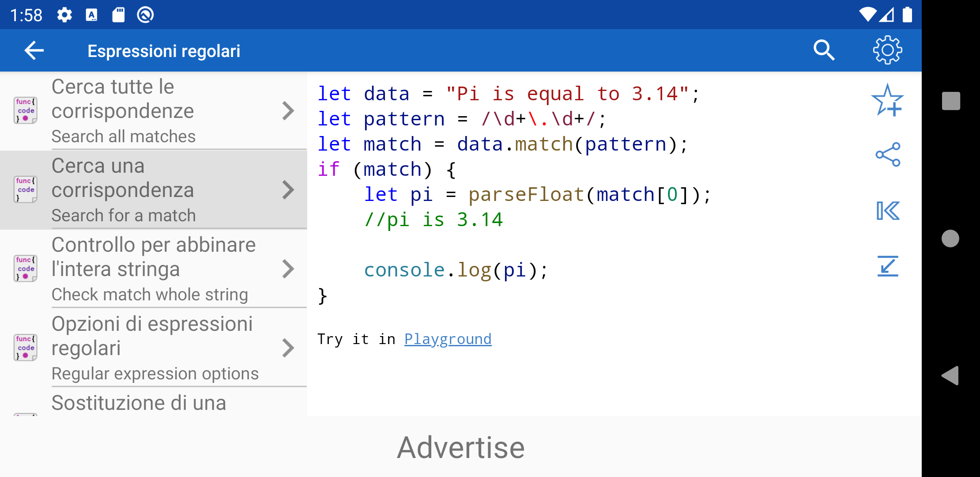The height and width of the screenshot is (477, 980).
Task: Tap the code icon beside Cerca tutte le corrispondenze
Action: click(x=25, y=110)
